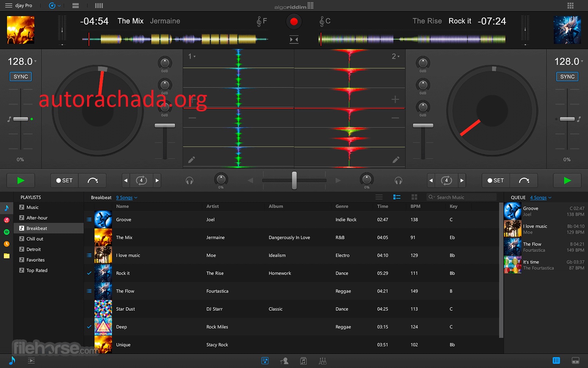This screenshot has height=368, width=588.
Task: Click left deck volume fader handle
Action: click(165, 126)
